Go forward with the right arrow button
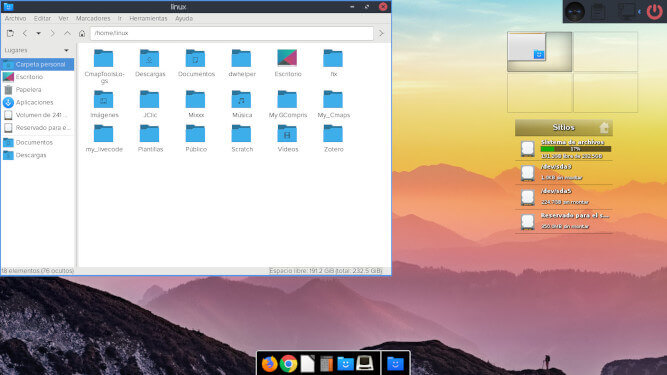The width and height of the screenshot is (667, 375). coord(53,33)
